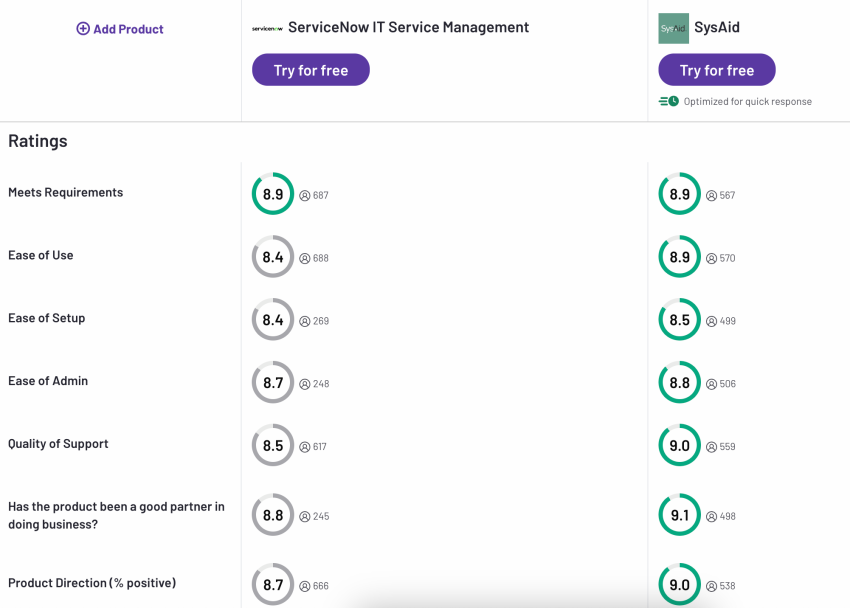The width and height of the screenshot is (850, 608).
Task: Click the ServiceNow logo image
Action: 267,28
